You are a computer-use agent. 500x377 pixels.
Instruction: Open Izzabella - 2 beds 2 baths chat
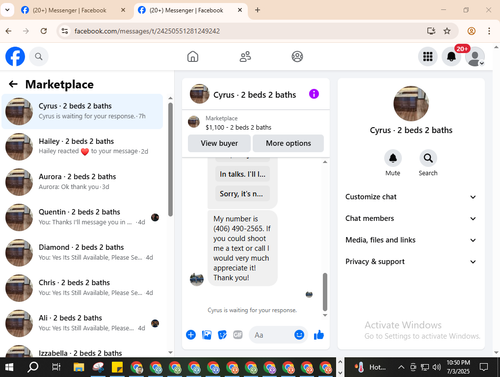tap(82, 349)
